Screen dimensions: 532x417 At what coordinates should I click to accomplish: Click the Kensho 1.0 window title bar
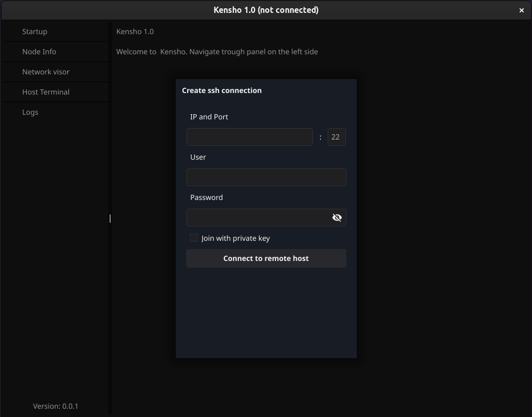tap(266, 10)
